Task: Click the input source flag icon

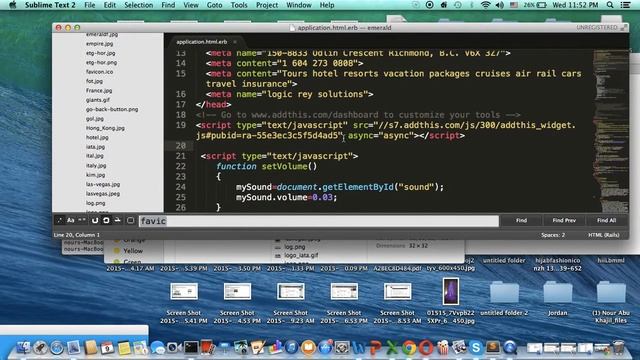Action: click(514, 5)
